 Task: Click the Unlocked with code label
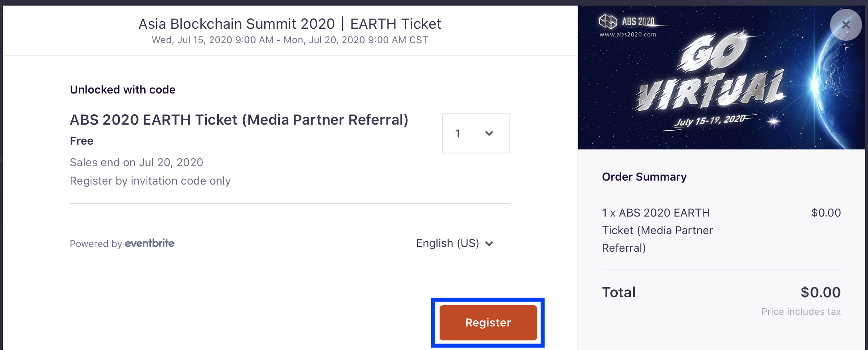click(x=123, y=89)
